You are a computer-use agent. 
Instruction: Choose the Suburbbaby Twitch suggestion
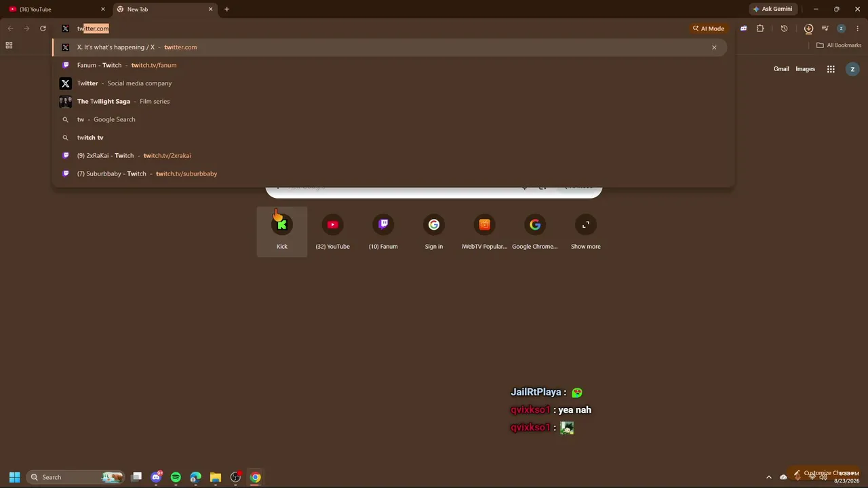pyautogui.click(x=390, y=174)
